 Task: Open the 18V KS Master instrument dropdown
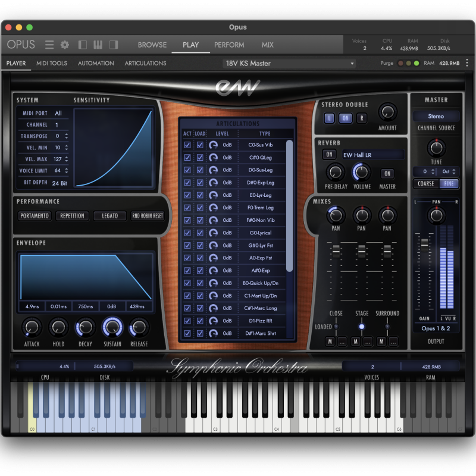point(290,63)
